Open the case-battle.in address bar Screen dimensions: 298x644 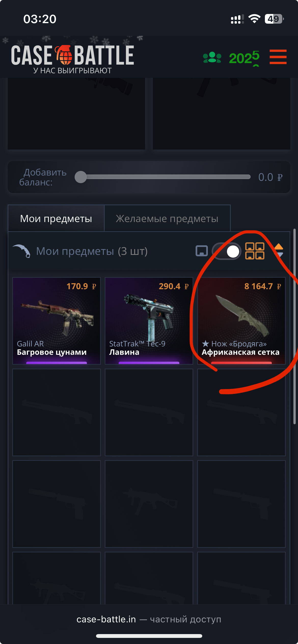click(x=149, y=619)
